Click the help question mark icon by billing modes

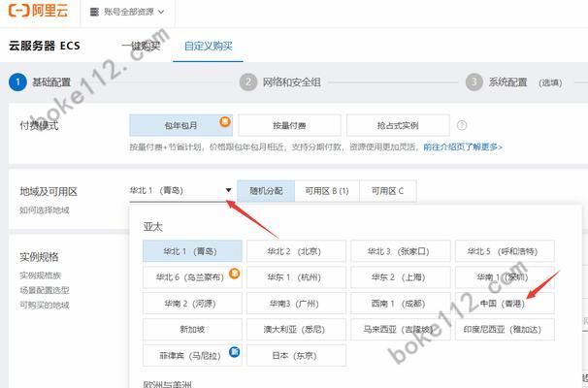pyautogui.click(x=462, y=125)
